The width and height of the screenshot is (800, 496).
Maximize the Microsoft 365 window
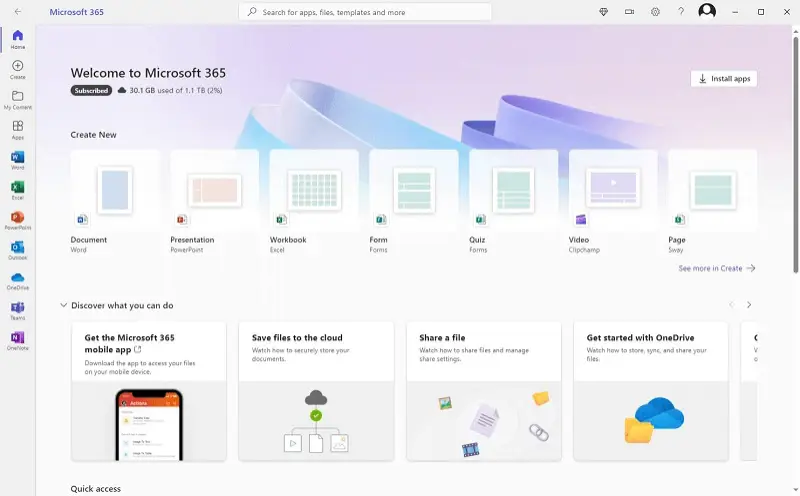point(761,12)
